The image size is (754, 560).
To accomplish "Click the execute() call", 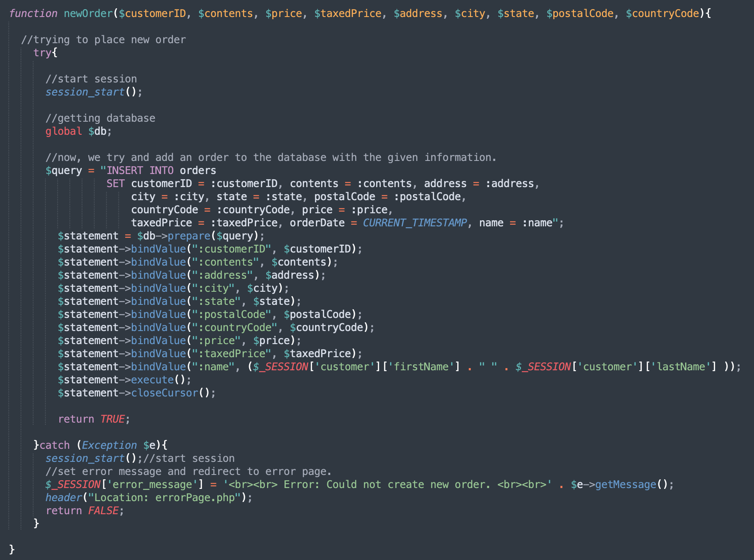I will pyautogui.click(x=158, y=380).
